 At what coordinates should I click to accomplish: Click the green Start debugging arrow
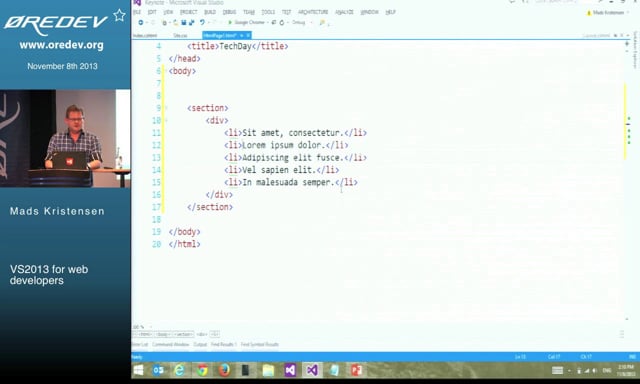click(x=230, y=22)
